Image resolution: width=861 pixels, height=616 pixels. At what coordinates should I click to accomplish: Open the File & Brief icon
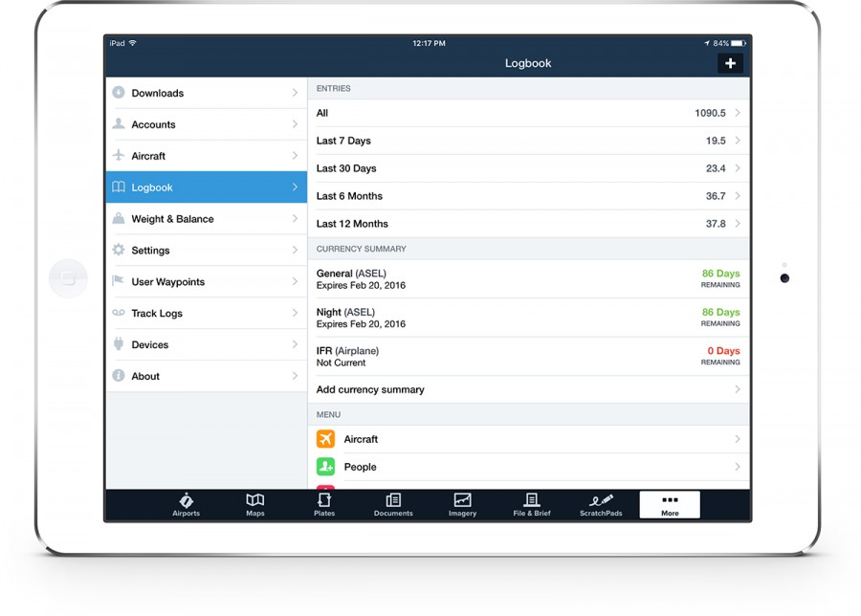click(x=531, y=504)
